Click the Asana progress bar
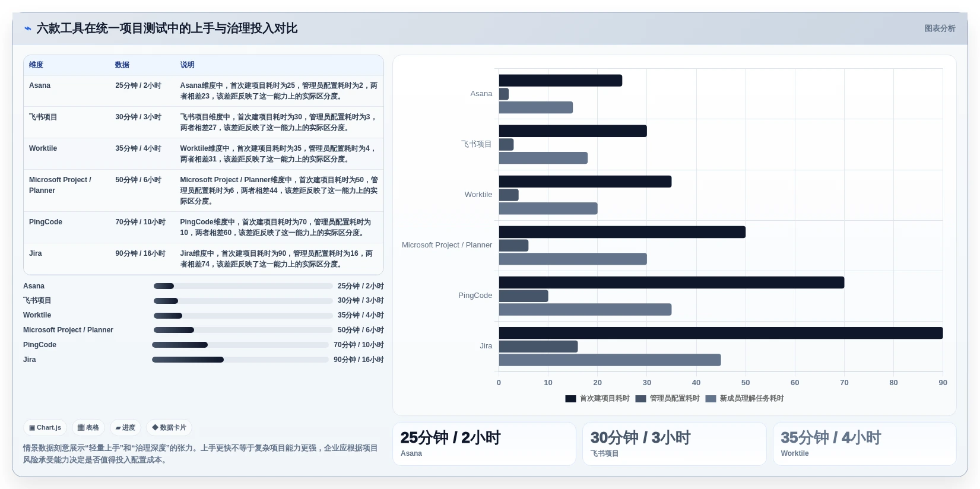The width and height of the screenshot is (980, 489). pos(243,286)
